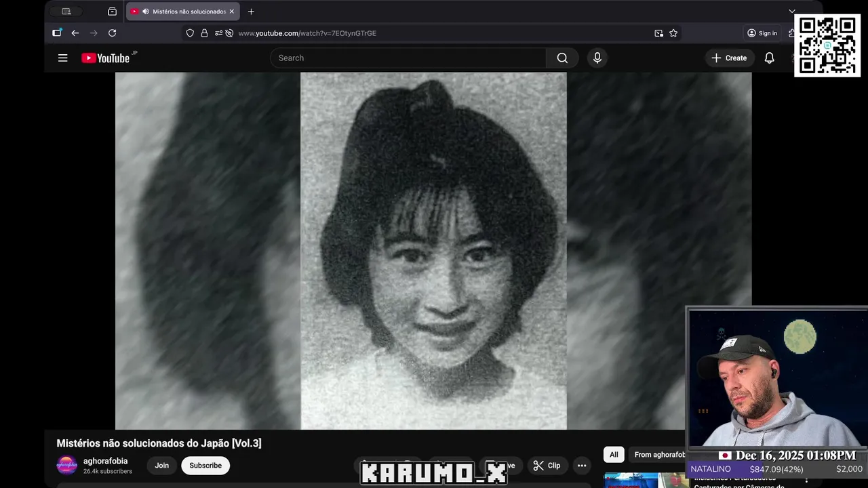This screenshot has width=868, height=488.
Task: Open the extensions icon beside Sign in
Action: [x=791, y=33]
